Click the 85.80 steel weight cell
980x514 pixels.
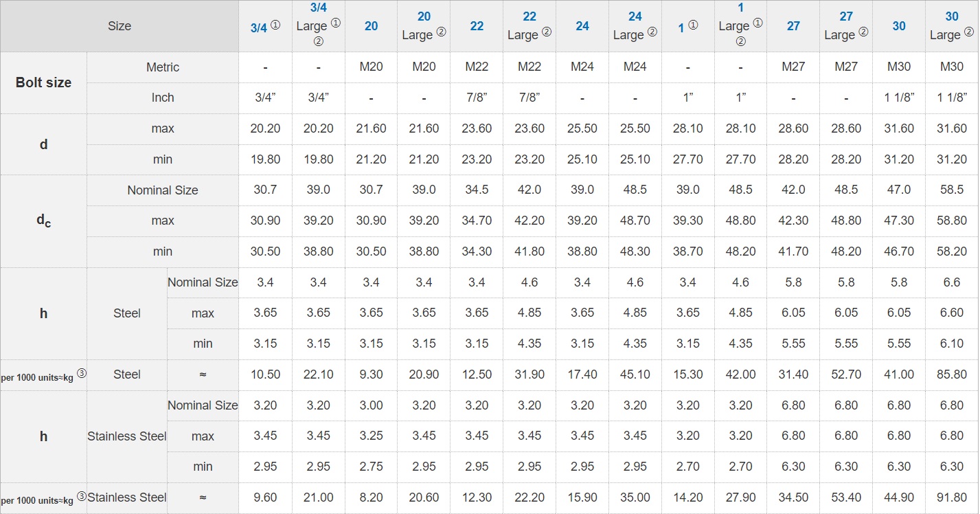coord(952,375)
